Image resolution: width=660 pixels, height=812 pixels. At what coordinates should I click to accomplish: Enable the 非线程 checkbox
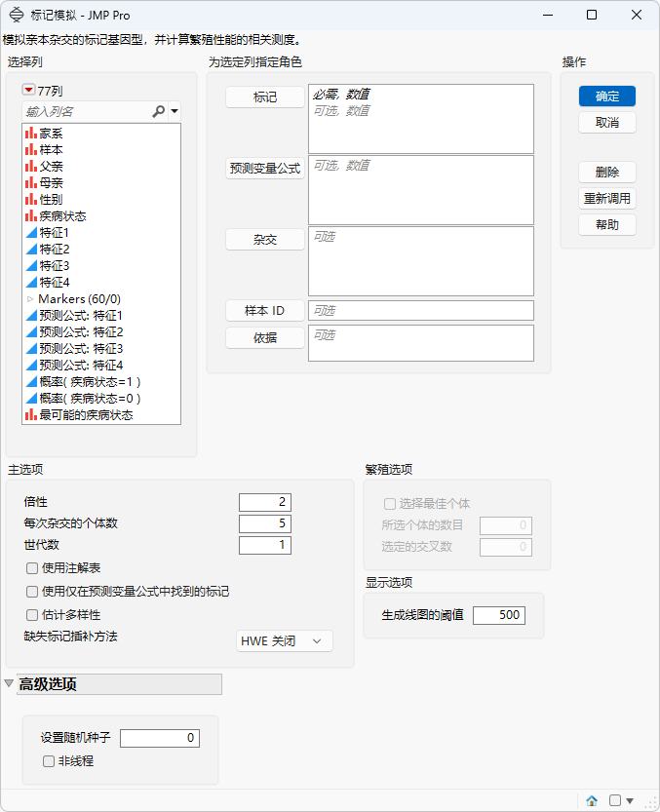point(49,760)
